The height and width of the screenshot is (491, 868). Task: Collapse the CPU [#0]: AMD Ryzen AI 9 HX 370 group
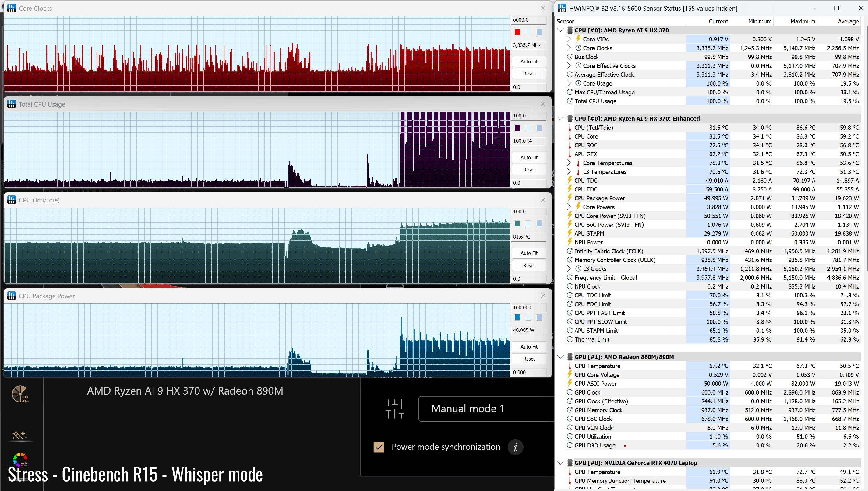click(x=560, y=30)
